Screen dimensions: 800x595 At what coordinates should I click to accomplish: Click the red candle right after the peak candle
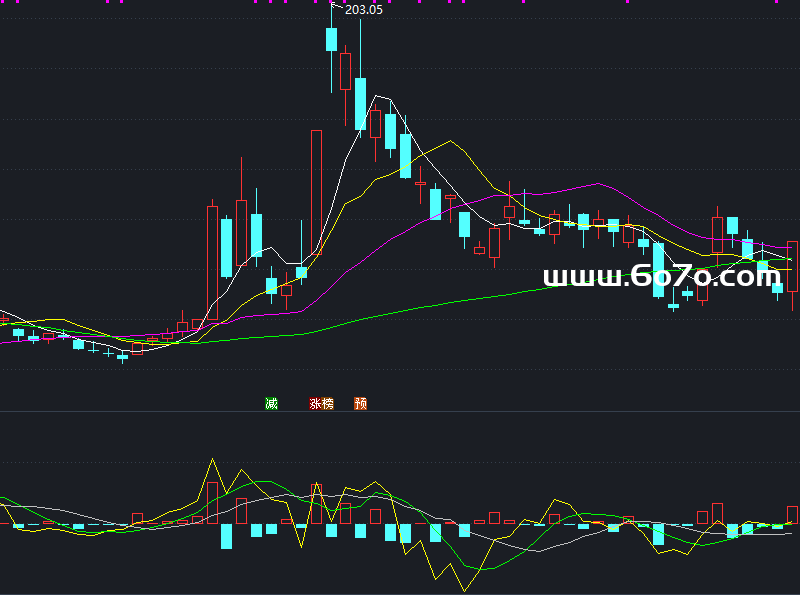pyautogui.click(x=346, y=71)
